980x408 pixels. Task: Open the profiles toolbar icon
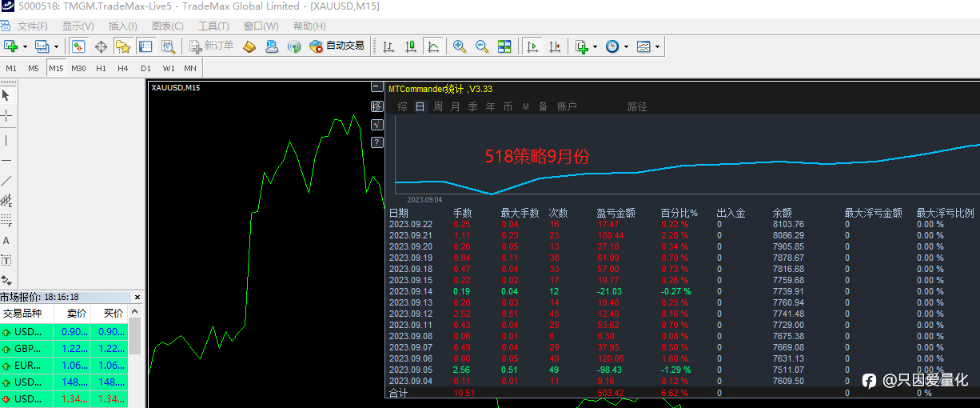coord(42,46)
